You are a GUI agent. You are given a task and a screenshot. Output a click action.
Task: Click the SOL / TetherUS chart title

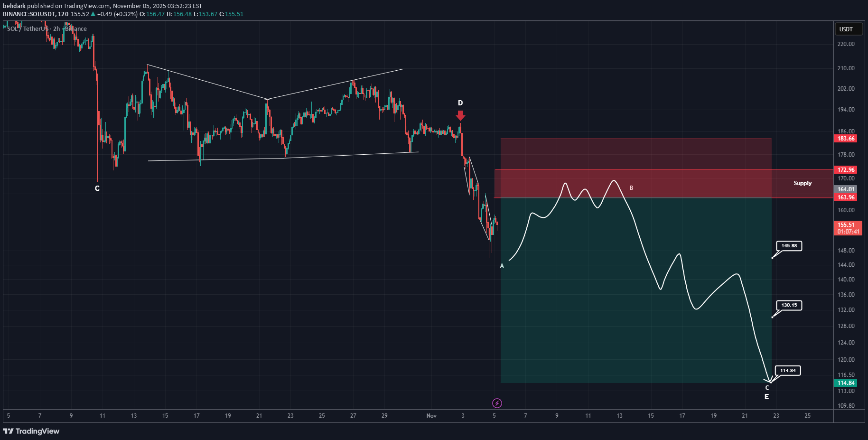point(28,29)
